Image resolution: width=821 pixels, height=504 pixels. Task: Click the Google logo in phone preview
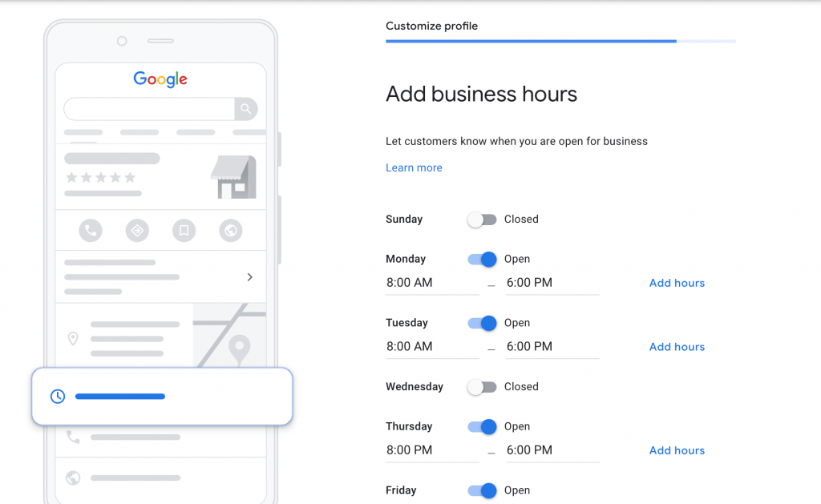pos(160,79)
